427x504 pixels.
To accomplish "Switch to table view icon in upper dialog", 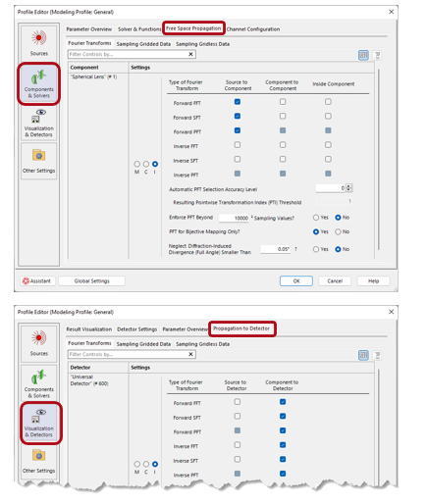I will 363,55.
